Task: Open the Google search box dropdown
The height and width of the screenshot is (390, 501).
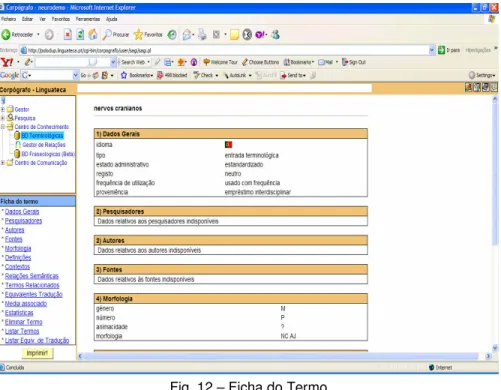Action: click(76, 75)
